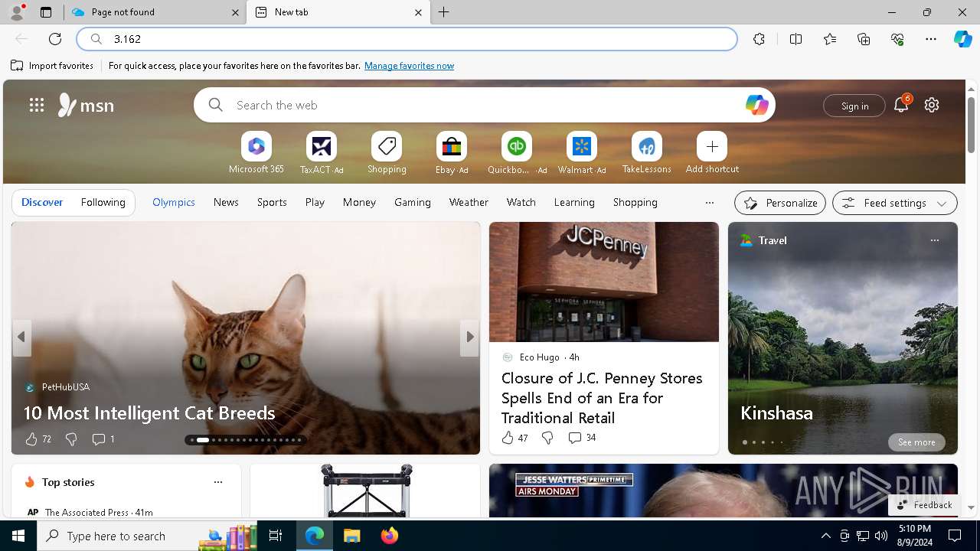Open File Explorer from taskbar

click(352, 536)
